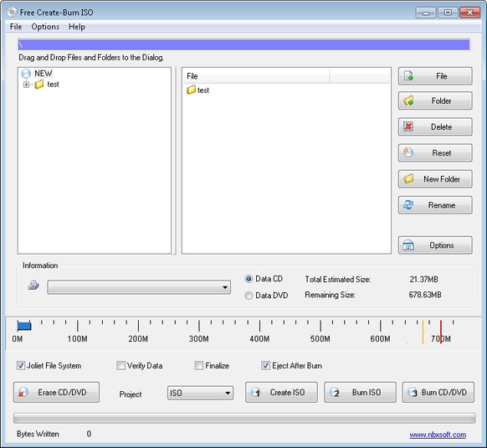
Task: Open the Options menu
Action: [45, 27]
